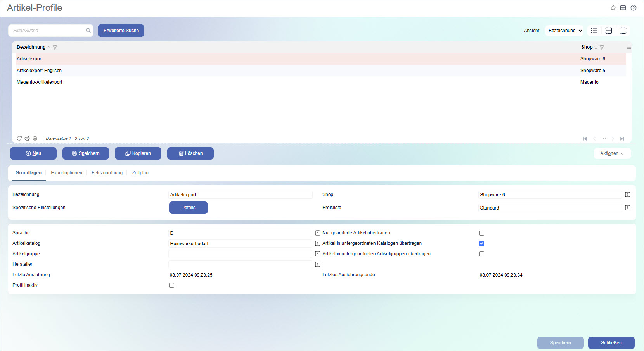The image size is (644, 351).
Task: Filter the Bezeichnung column via funnel icon
Action: pyautogui.click(x=55, y=47)
